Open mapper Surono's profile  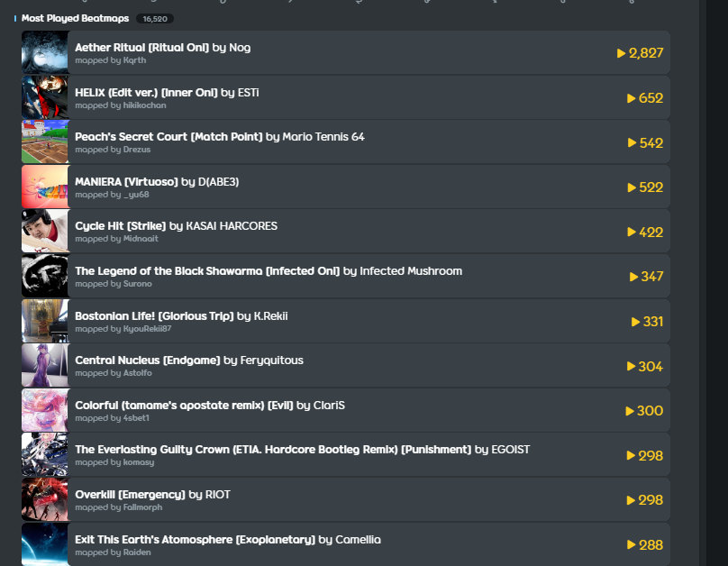point(138,284)
